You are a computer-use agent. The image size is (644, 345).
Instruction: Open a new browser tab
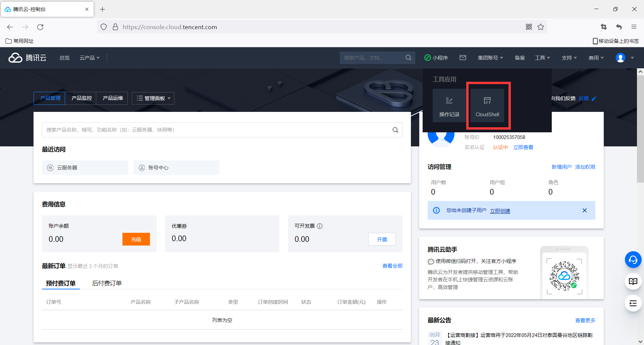[x=103, y=9]
